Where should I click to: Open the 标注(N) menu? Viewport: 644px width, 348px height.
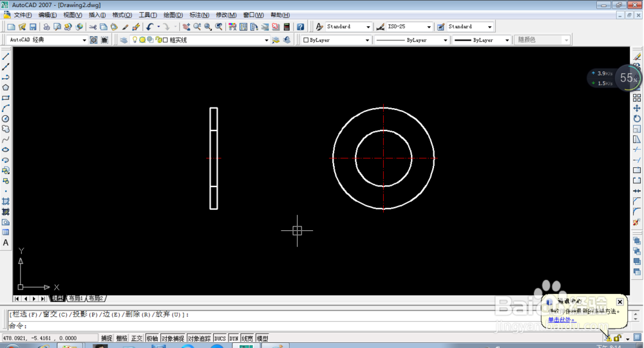pyautogui.click(x=199, y=15)
